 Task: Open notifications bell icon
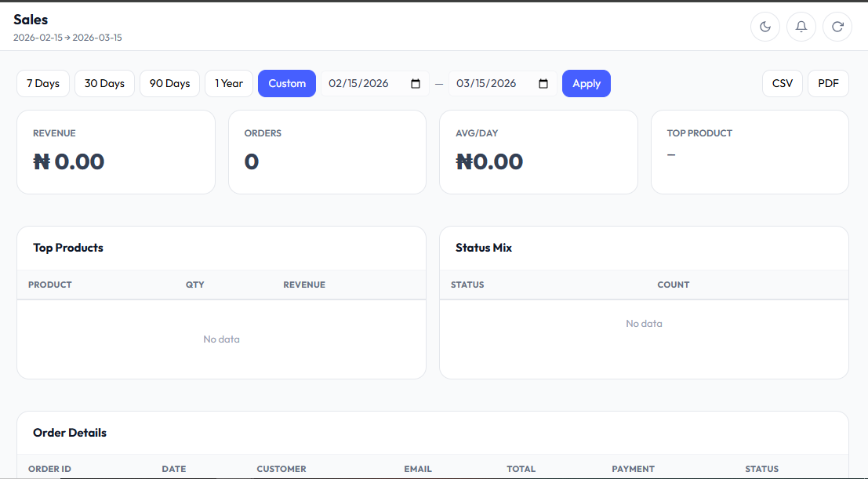(x=801, y=27)
